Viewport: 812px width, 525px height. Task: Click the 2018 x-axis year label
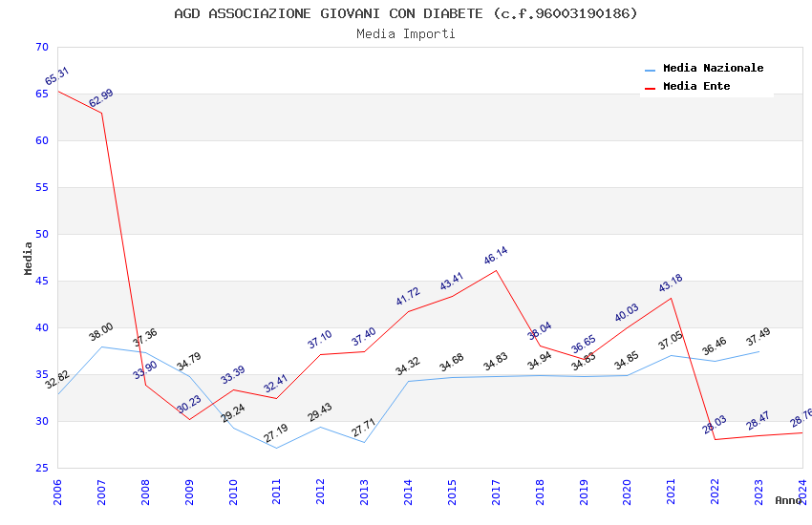tap(540, 492)
